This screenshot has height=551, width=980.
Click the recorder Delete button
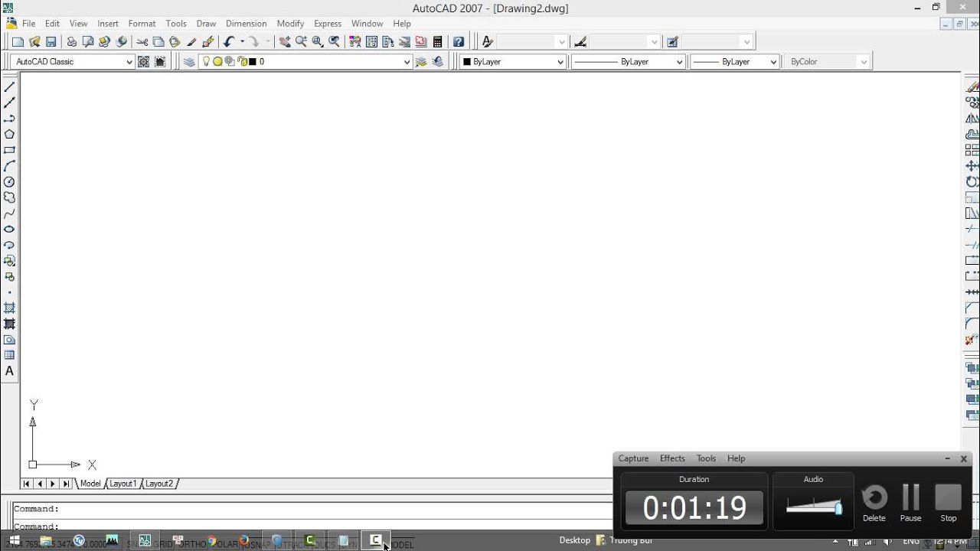pos(874,504)
